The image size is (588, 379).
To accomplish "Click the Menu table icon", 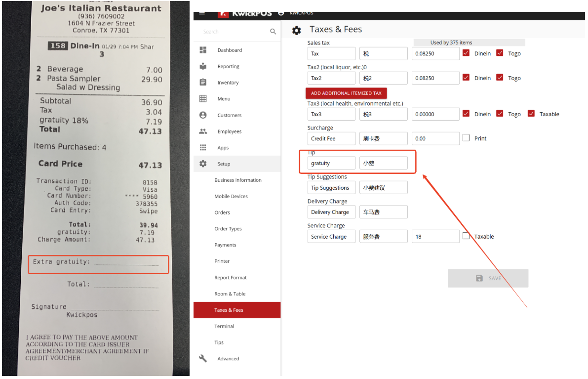I will pos(203,98).
